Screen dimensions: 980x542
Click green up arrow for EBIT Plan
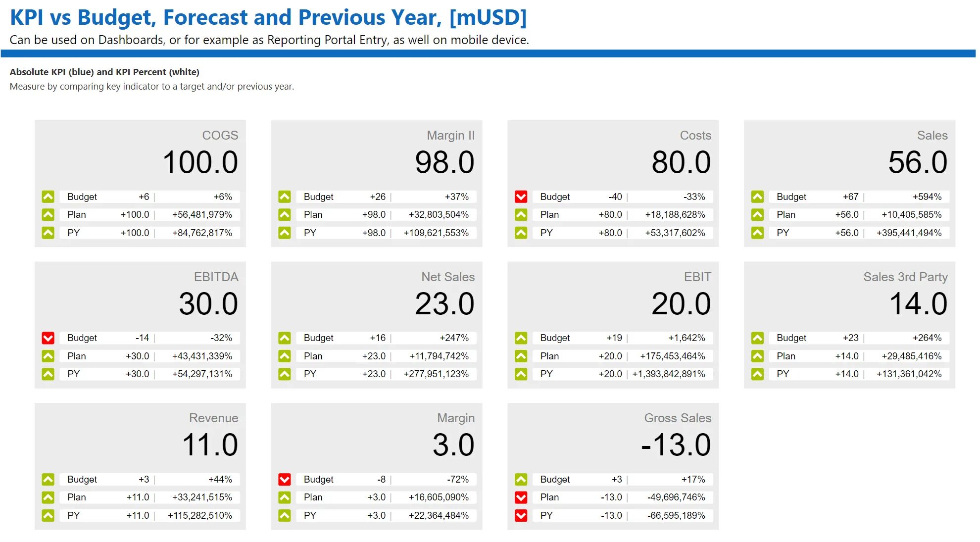pyautogui.click(x=521, y=356)
